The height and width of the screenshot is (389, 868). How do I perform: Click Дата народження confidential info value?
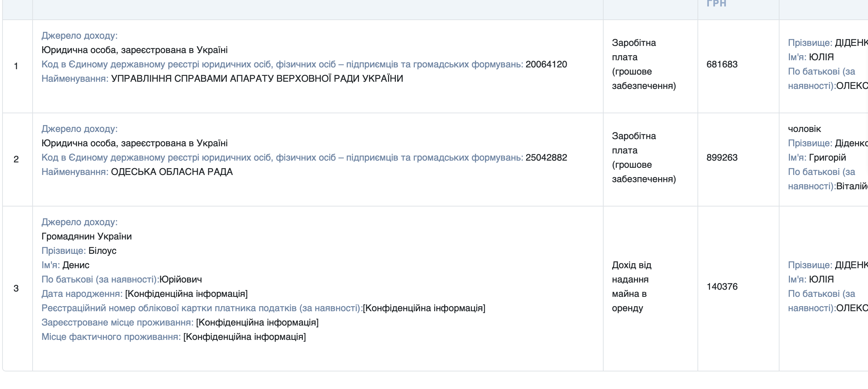(x=186, y=294)
